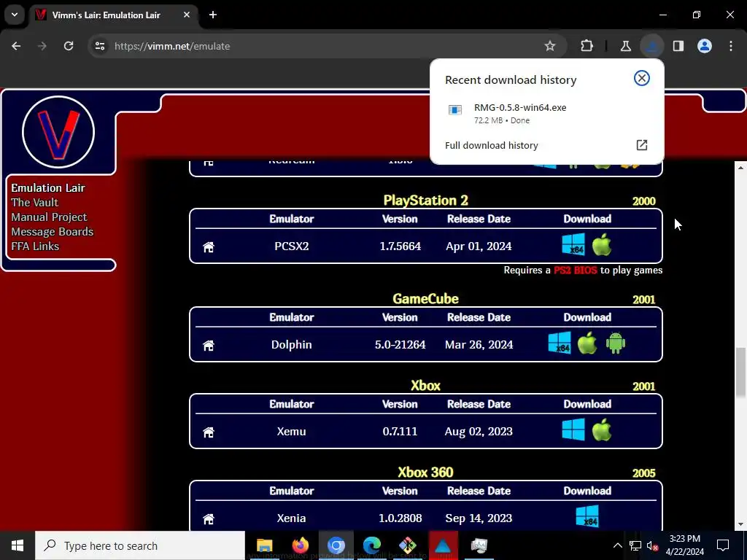Follow the PS2 BIOS red link
The height and width of the screenshot is (560, 747).
(x=575, y=270)
